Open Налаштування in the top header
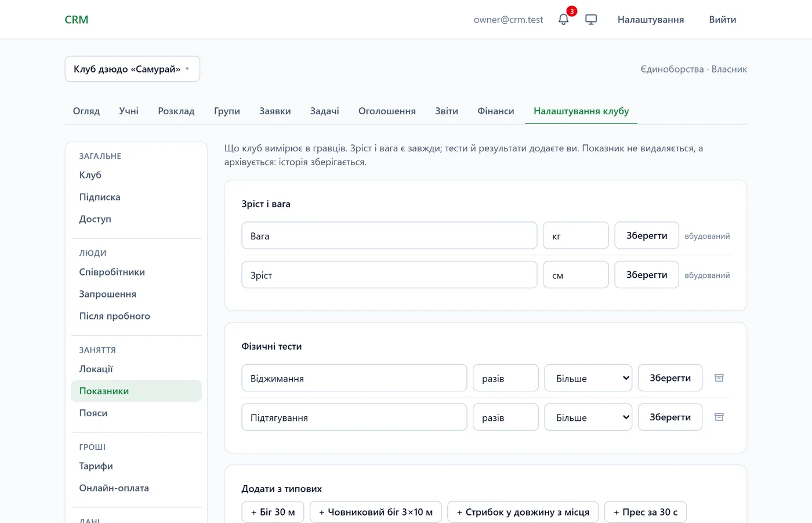The width and height of the screenshot is (812, 523). pos(651,20)
